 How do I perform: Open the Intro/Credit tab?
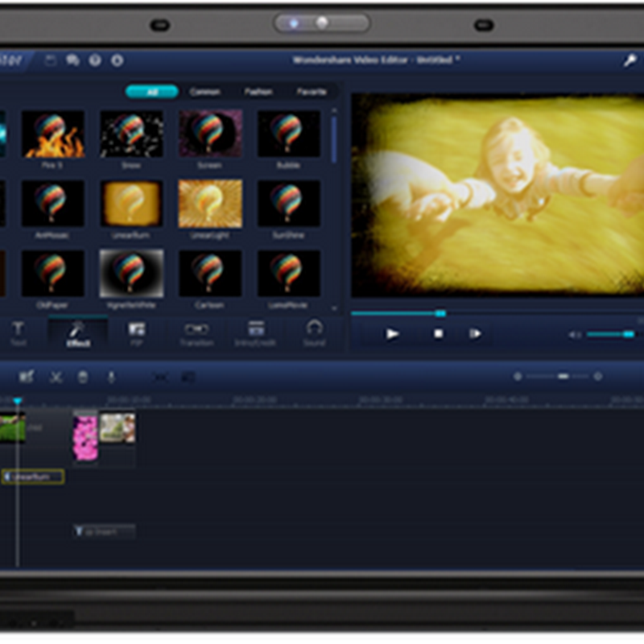[255, 333]
